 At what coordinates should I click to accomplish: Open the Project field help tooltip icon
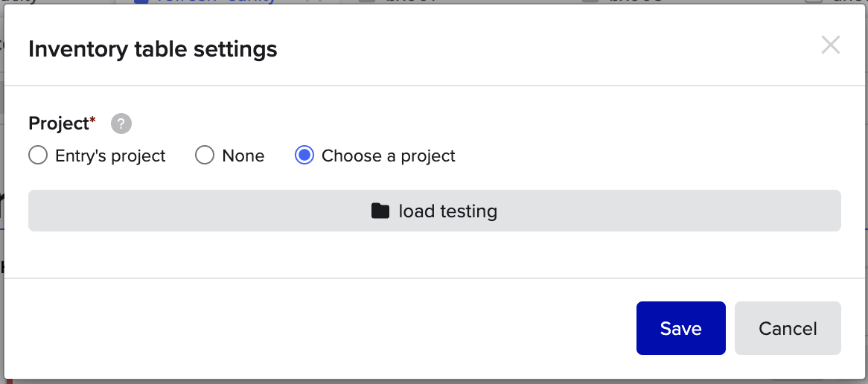point(121,124)
